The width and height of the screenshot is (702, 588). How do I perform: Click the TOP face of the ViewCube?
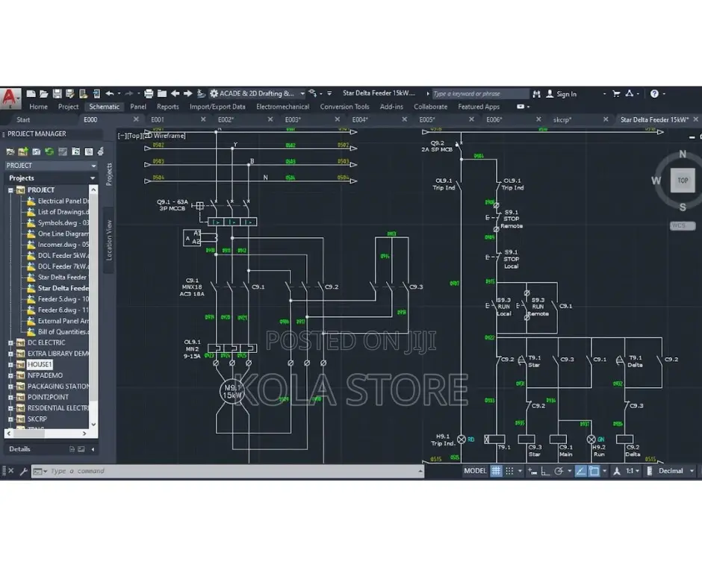(x=683, y=181)
